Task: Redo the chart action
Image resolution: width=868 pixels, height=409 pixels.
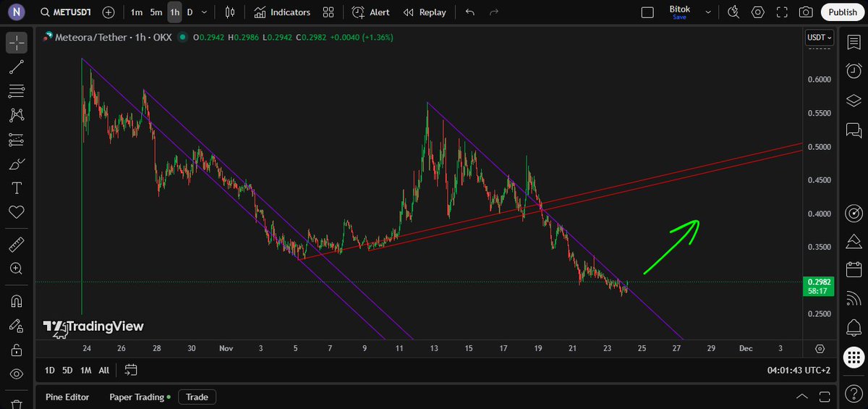Action: click(x=495, y=12)
